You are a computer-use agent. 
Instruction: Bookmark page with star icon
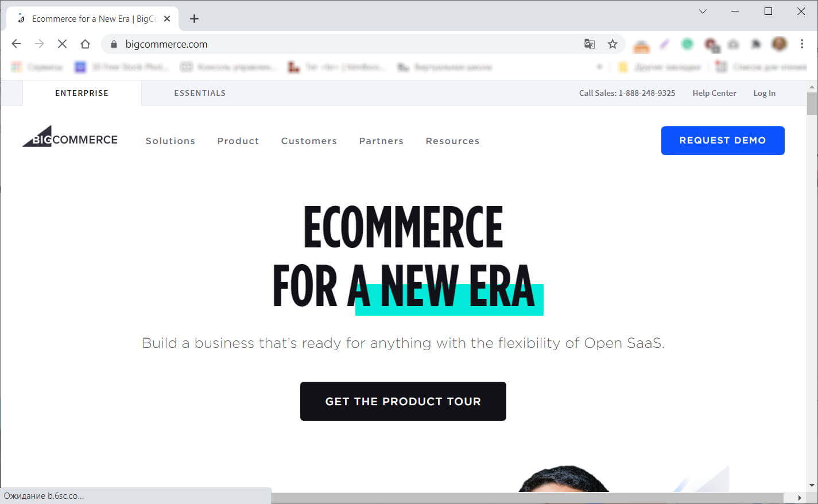click(612, 44)
